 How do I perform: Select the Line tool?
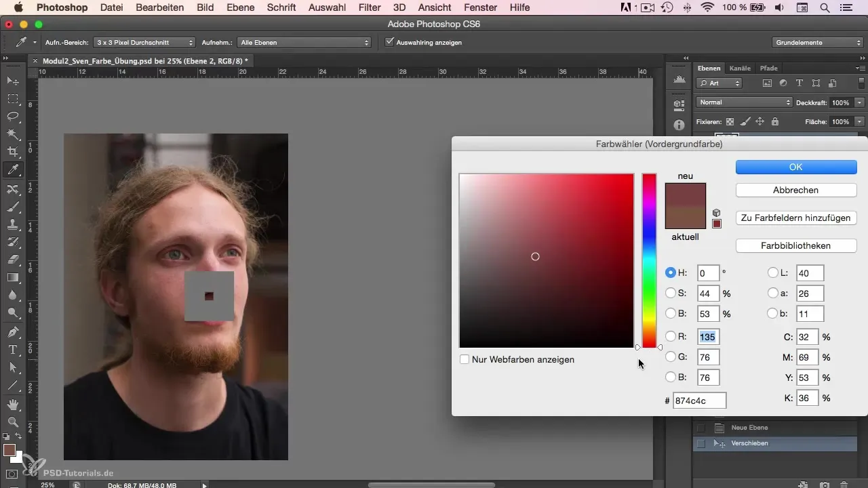(x=12, y=385)
